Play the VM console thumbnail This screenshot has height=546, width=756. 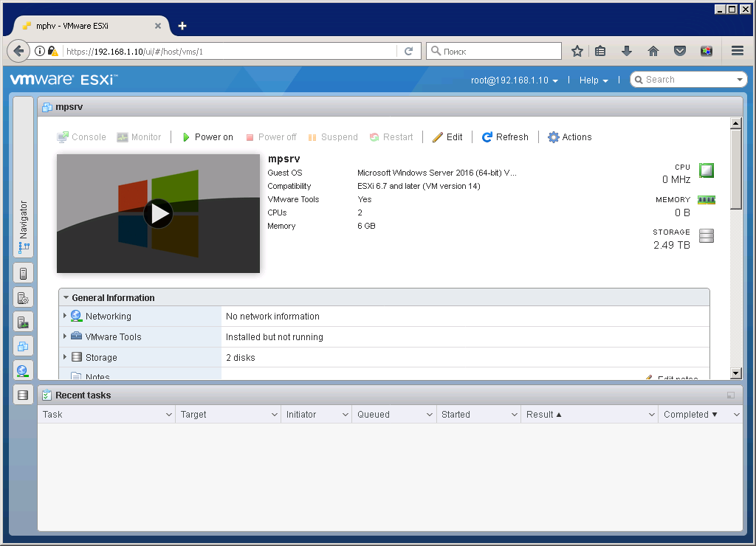pos(158,213)
